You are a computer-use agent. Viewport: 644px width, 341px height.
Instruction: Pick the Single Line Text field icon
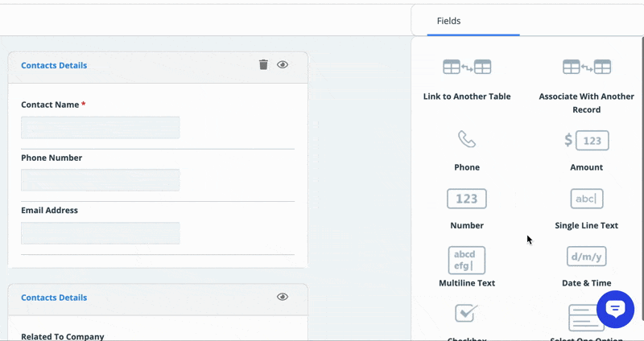[587, 199]
